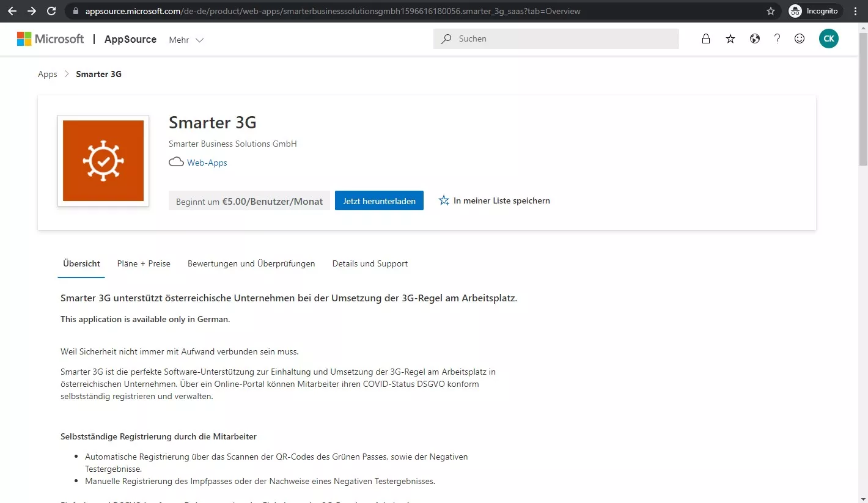Click In meiner Liste speichern
The width and height of the screenshot is (868, 503).
click(x=502, y=200)
